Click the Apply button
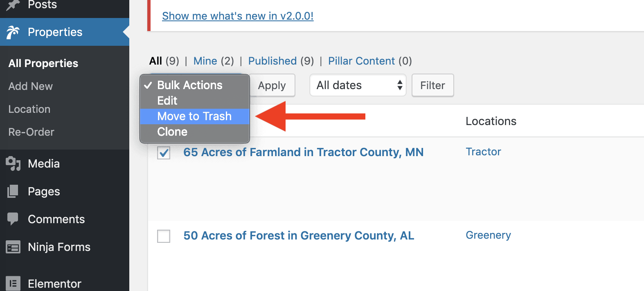This screenshot has height=291, width=644. click(272, 85)
